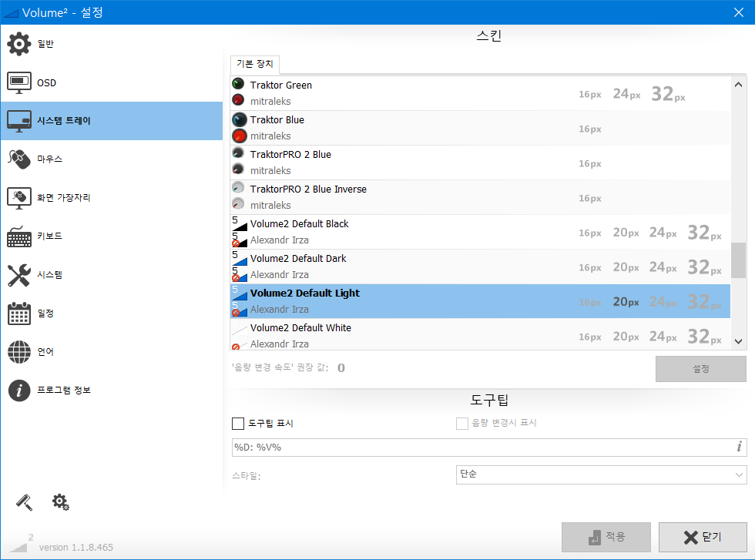Image resolution: width=755 pixels, height=560 pixels.
Task: Click the 설정 button under the skin list
Action: (701, 369)
